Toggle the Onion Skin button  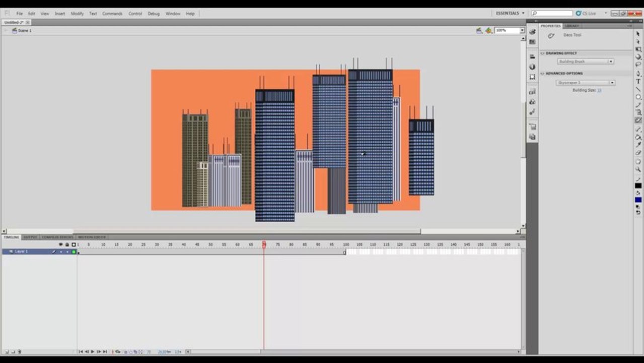125,351
